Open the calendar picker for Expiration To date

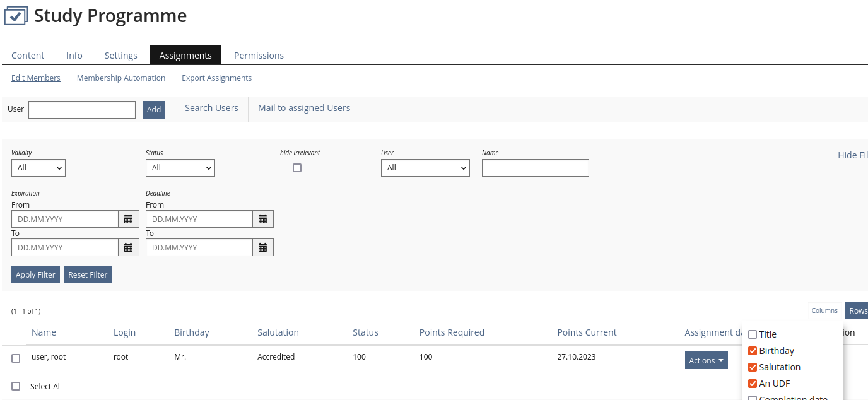click(x=129, y=247)
